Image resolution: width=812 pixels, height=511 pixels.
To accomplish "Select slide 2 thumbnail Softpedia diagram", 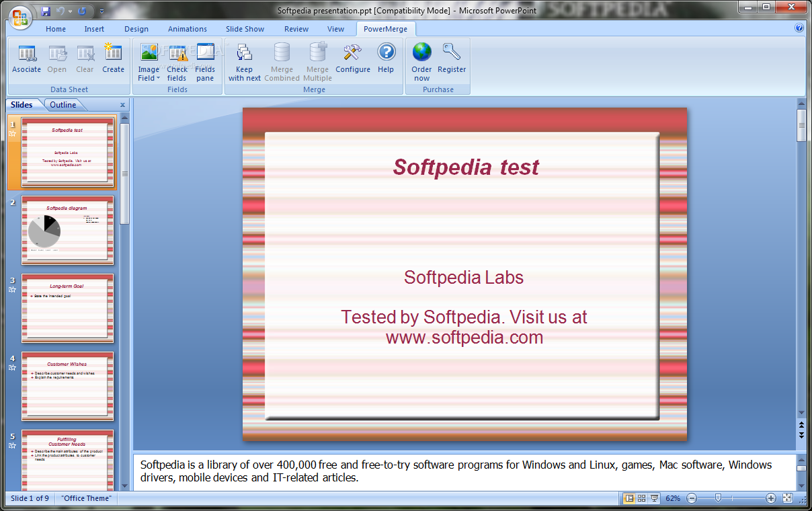I will tap(68, 230).
